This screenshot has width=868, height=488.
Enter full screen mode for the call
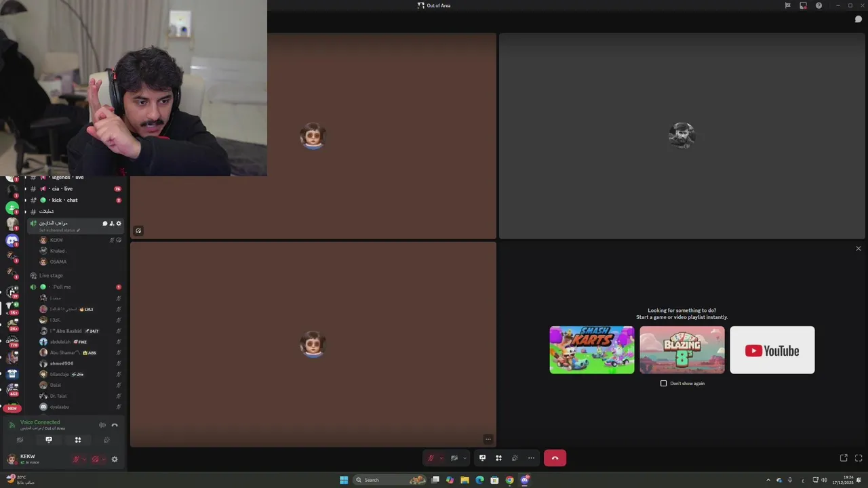point(859,458)
